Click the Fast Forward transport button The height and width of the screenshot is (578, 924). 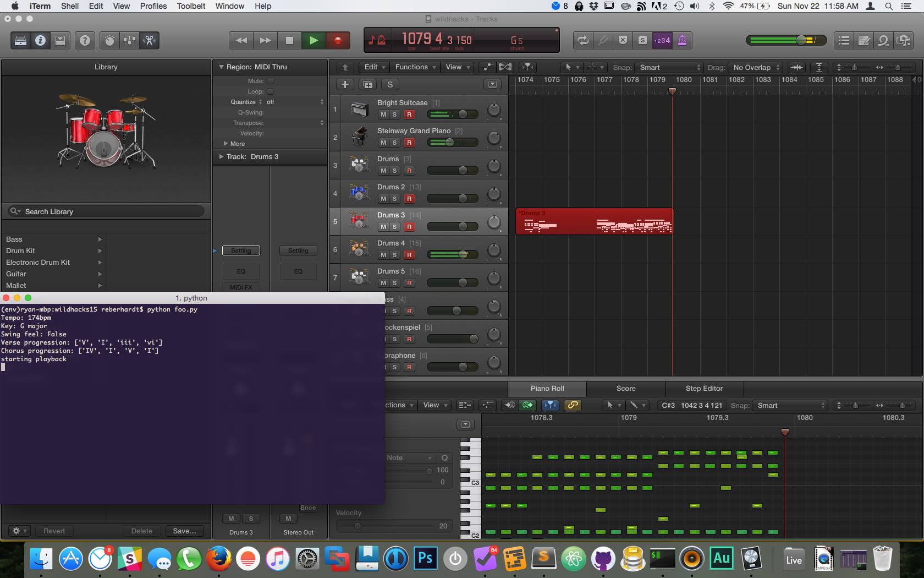point(265,40)
